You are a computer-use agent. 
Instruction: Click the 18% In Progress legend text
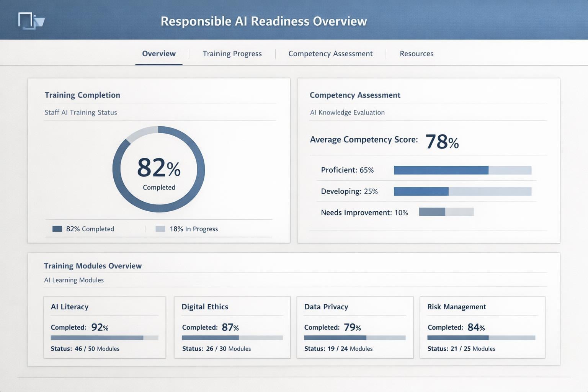(194, 229)
